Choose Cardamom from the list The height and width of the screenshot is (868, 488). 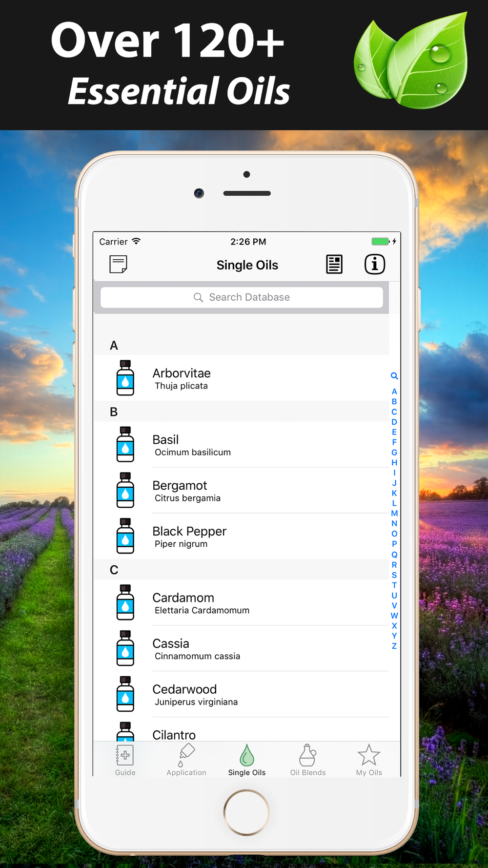click(241, 602)
